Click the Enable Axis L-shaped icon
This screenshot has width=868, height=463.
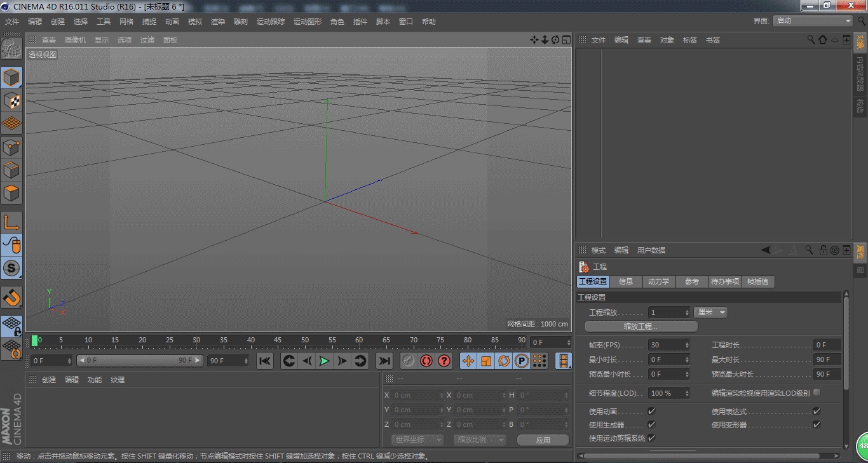pos(11,222)
